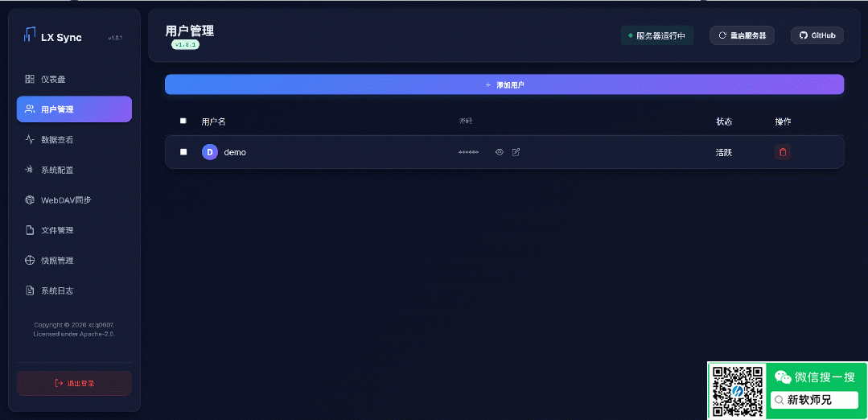This screenshot has height=420, width=868.
Task: Open the GitHub link button
Action: click(x=817, y=35)
